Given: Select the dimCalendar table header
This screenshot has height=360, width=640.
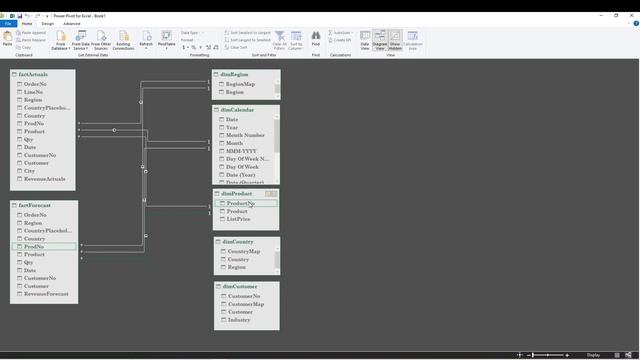Looking at the screenshot, I should (x=246, y=110).
